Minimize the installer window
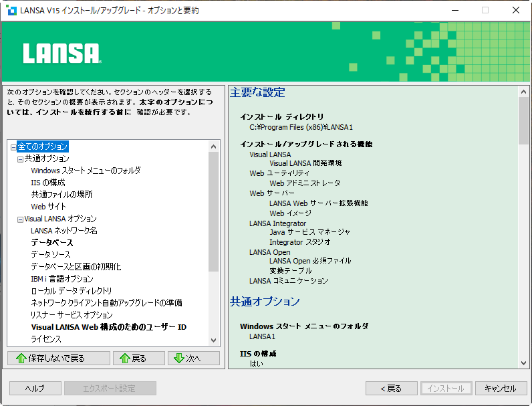The height and width of the screenshot is (406, 532). point(455,10)
